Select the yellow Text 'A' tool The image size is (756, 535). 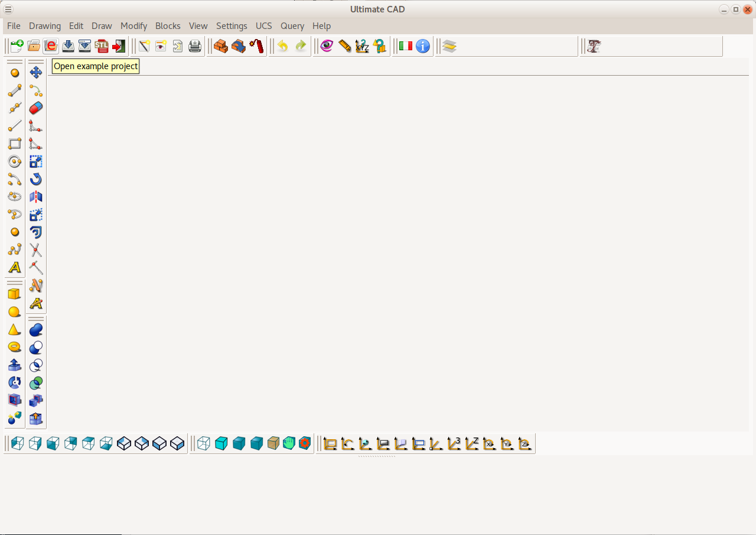pyautogui.click(x=15, y=268)
